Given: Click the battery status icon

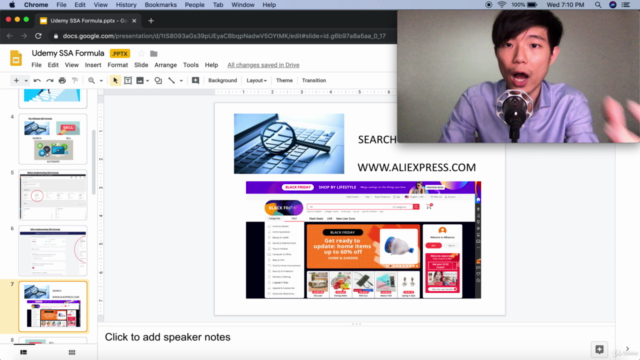Looking at the screenshot, I should click(x=532, y=5).
